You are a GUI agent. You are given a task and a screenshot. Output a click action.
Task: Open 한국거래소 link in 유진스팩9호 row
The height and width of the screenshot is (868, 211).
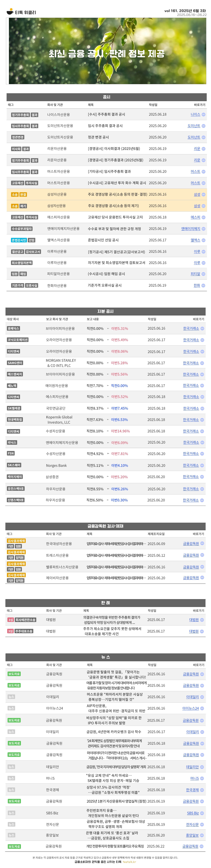191,489
